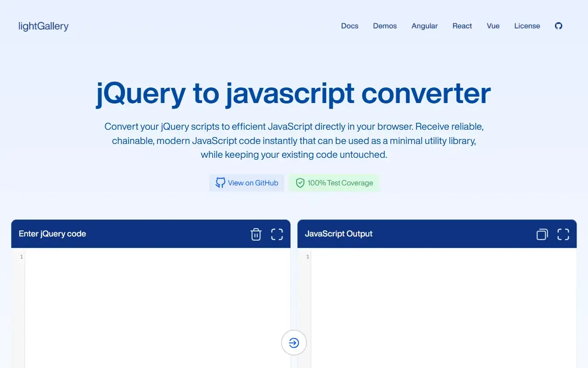Select line number 1 in the output editor
The width and height of the screenshot is (588, 368).
click(308, 257)
